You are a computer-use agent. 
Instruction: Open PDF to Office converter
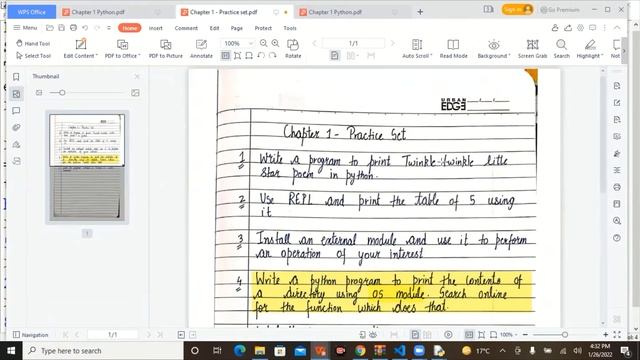[x=122, y=48]
